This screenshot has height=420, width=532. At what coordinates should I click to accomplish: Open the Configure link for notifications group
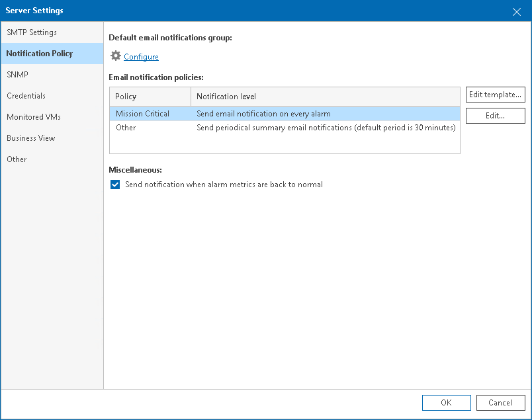(141, 57)
